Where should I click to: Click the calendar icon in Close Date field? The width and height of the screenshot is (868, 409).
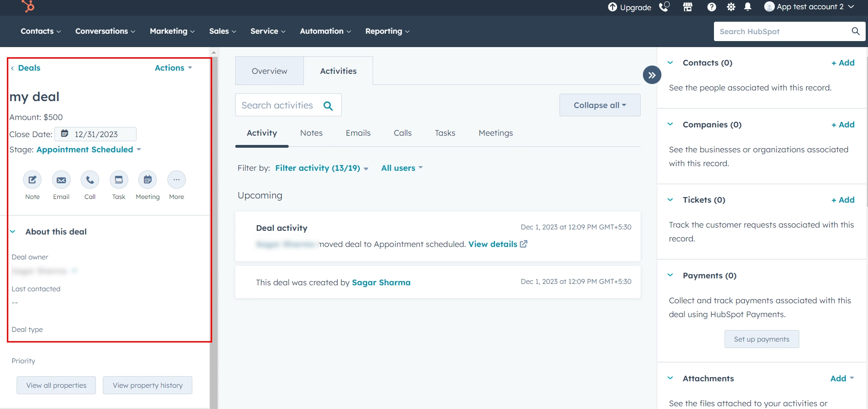(x=65, y=134)
